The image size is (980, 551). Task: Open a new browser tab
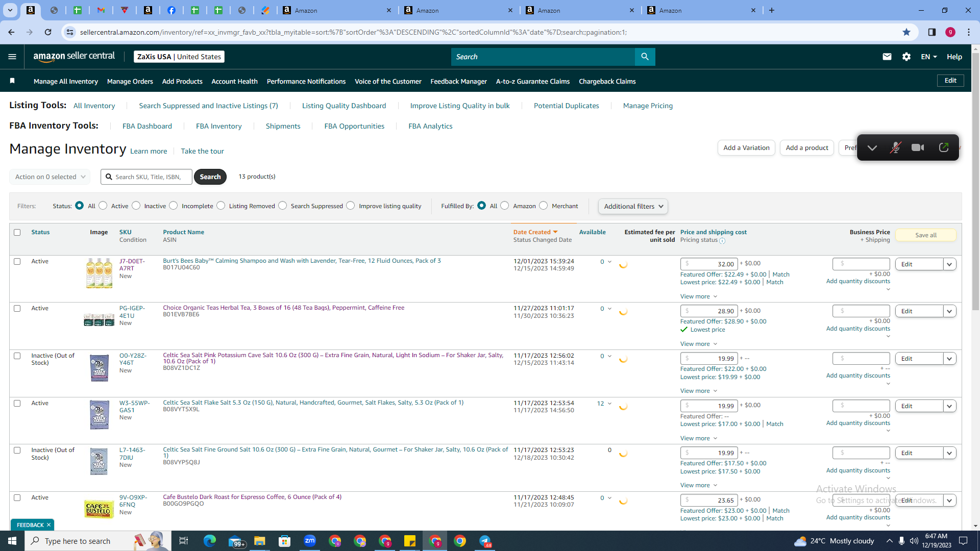point(772,10)
